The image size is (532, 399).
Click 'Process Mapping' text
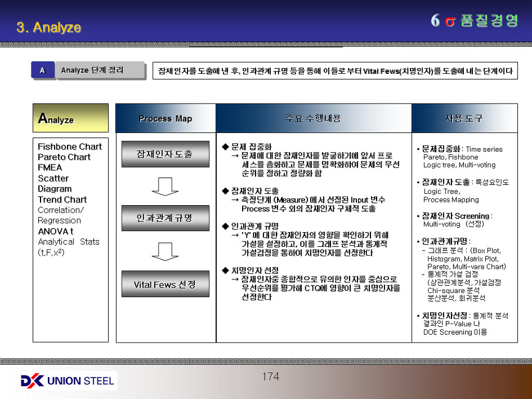pos(451,200)
